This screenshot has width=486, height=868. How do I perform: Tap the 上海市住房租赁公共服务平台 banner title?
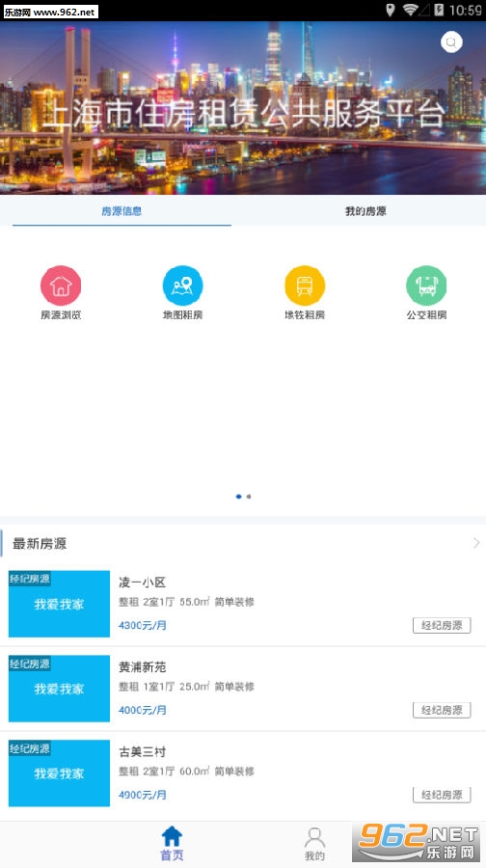(x=244, y=114)
